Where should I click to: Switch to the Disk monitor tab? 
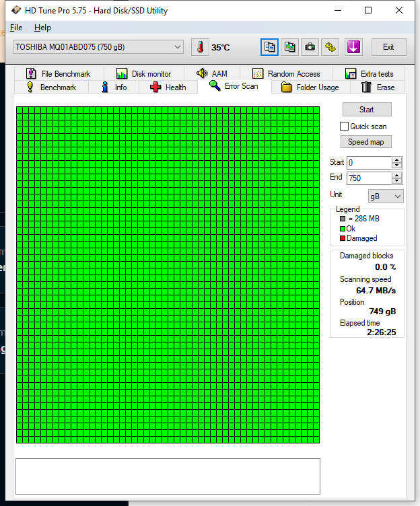pos(143,74)
